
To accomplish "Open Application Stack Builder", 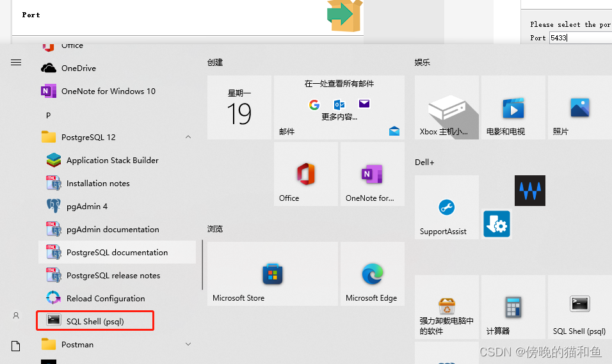I will click(x=117, y=161).
